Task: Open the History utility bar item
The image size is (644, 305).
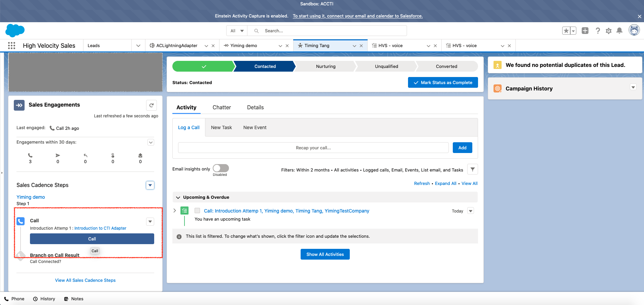Action: pos(44,299)
